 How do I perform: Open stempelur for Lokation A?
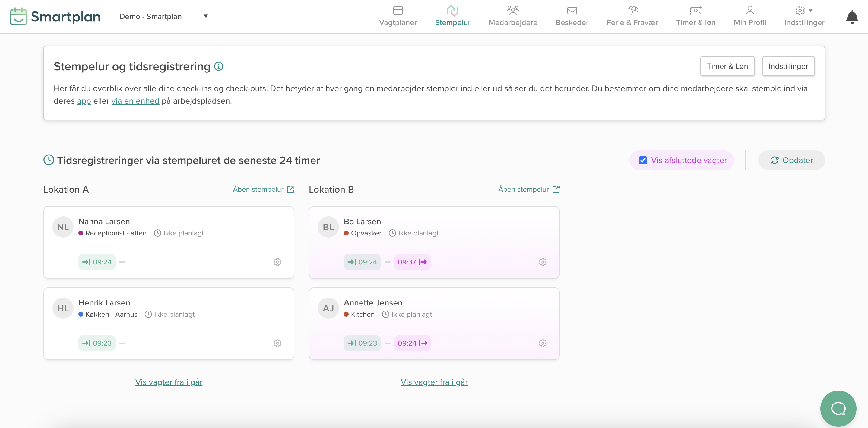264,189
